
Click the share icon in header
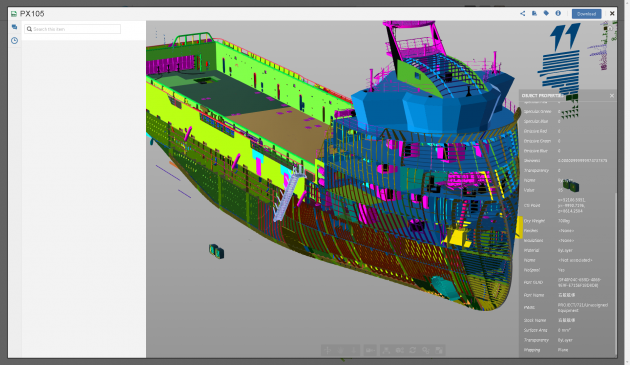pos(522,13)
